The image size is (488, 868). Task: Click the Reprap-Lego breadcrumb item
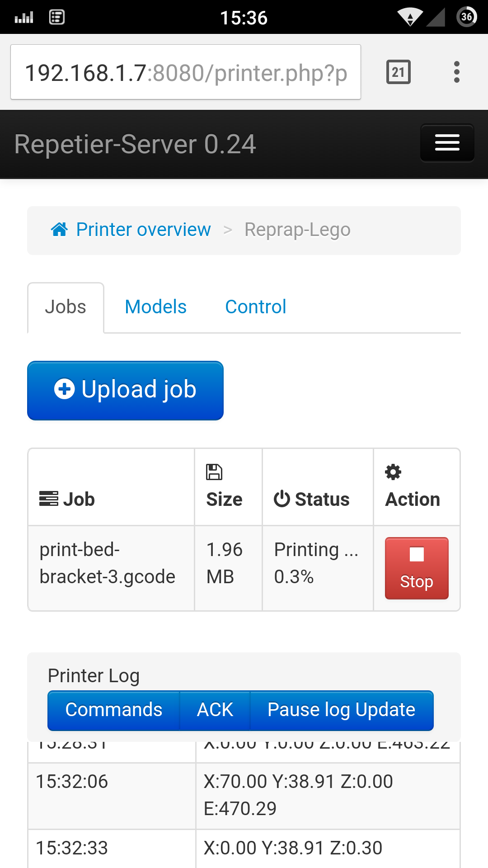(x=297, y=230)
